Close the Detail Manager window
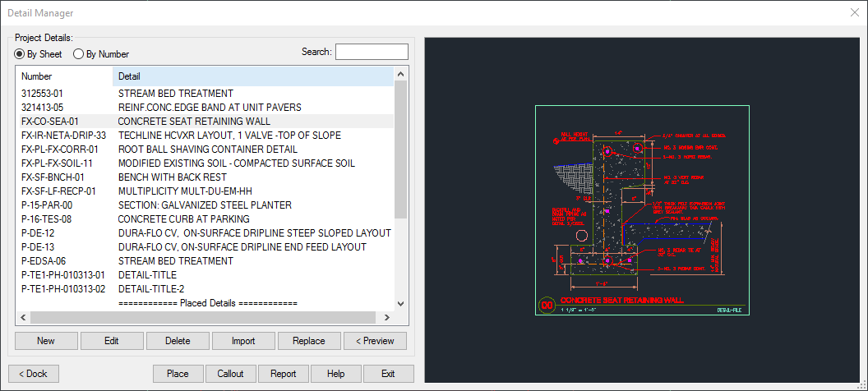 (853, 12)
